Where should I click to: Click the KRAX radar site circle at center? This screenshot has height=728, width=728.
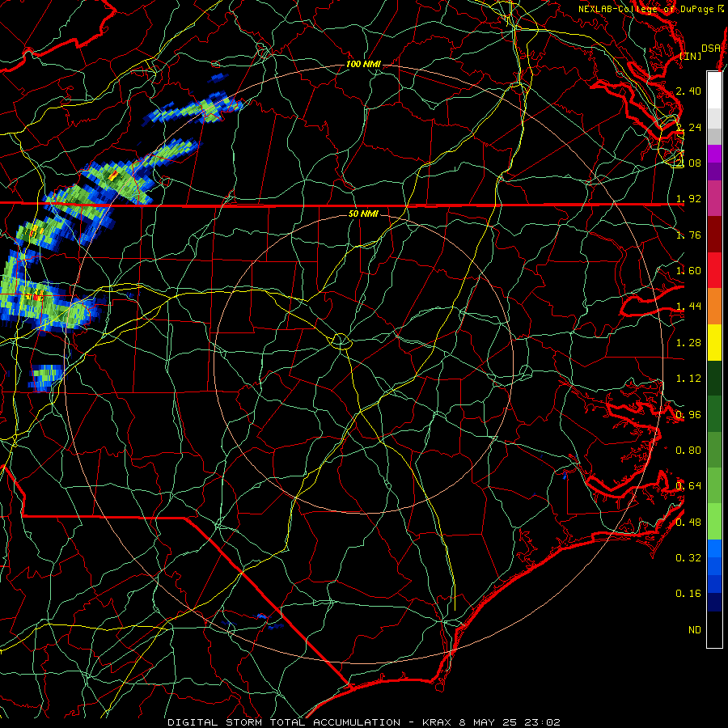click(x=341, y=341)
